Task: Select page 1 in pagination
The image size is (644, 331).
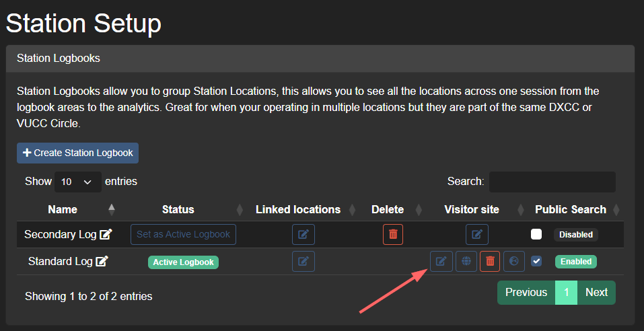Action: pos(567,293)
